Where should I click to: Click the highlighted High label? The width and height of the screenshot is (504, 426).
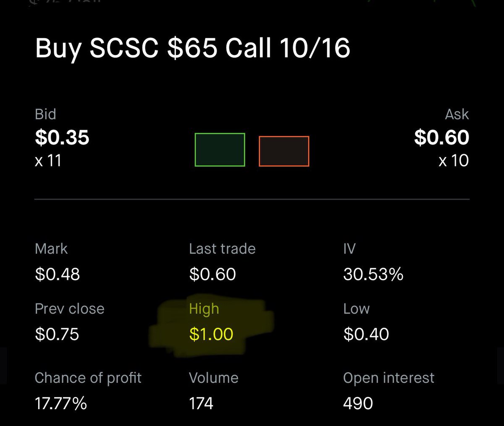pyautogui.click(x=204, y=309)
